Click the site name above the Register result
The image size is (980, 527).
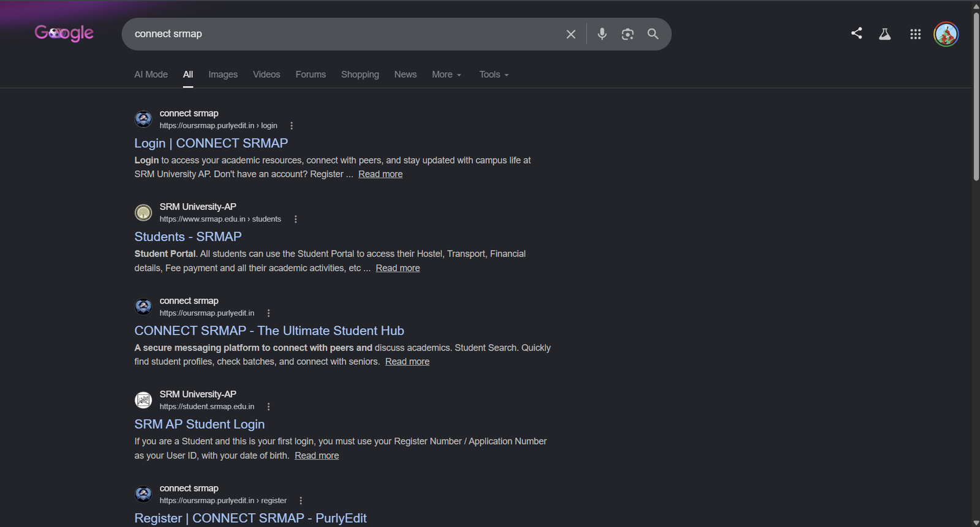189,488
